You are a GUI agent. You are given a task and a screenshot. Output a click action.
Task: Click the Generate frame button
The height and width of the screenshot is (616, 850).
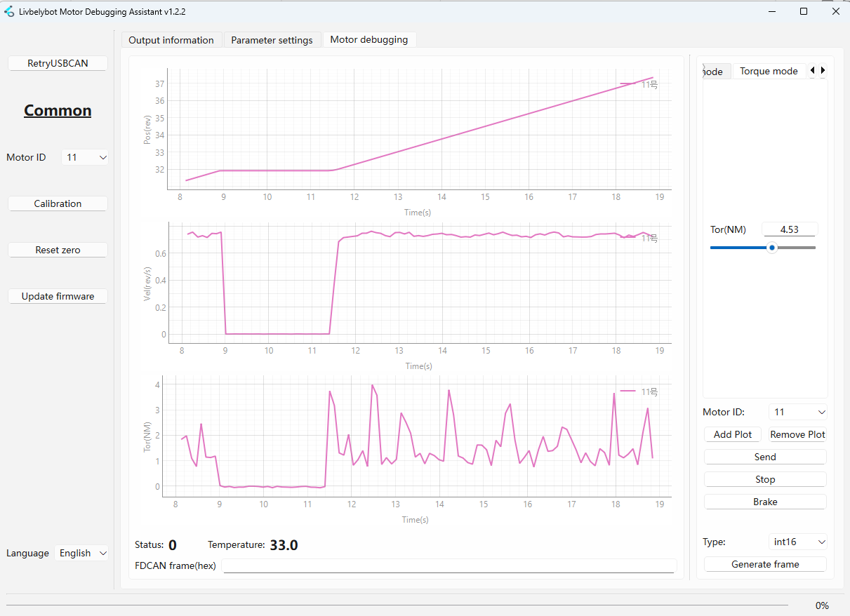pos(765,564)
